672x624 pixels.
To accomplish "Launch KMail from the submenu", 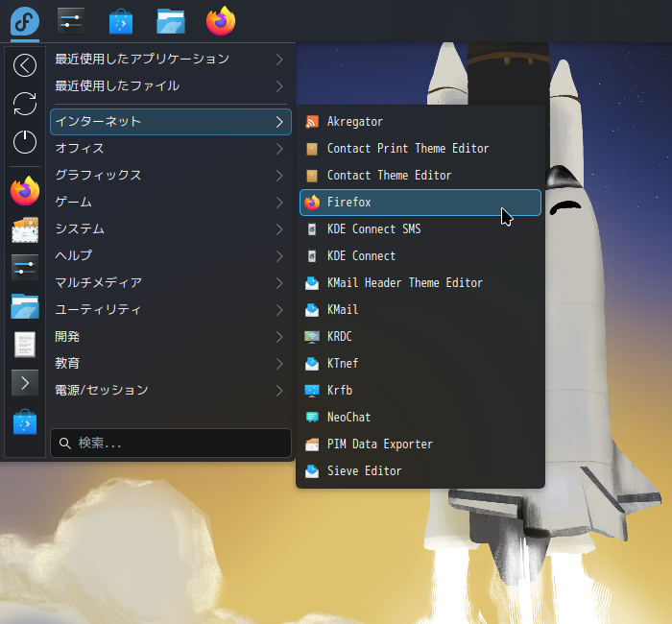I will pyautogui.click(x=420, y=310).
